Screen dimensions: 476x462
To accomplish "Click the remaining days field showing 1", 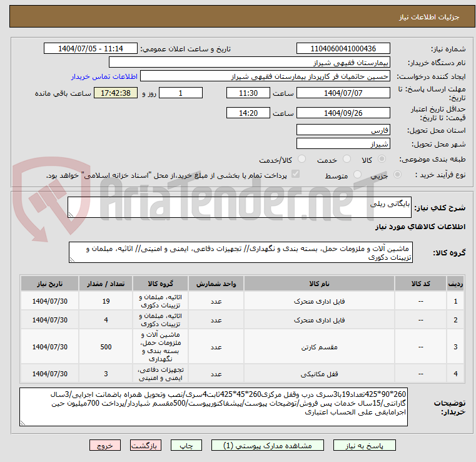I will point(181,93).
